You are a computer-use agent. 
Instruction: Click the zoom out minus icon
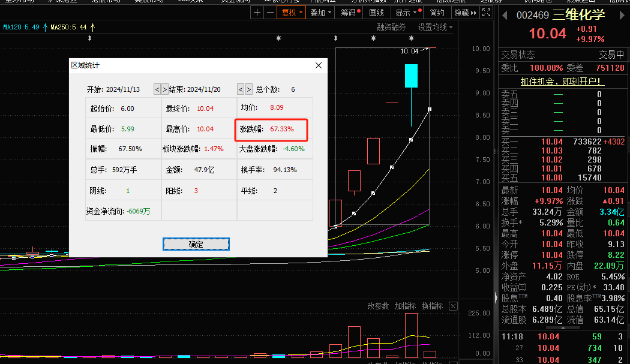(270, 13)
